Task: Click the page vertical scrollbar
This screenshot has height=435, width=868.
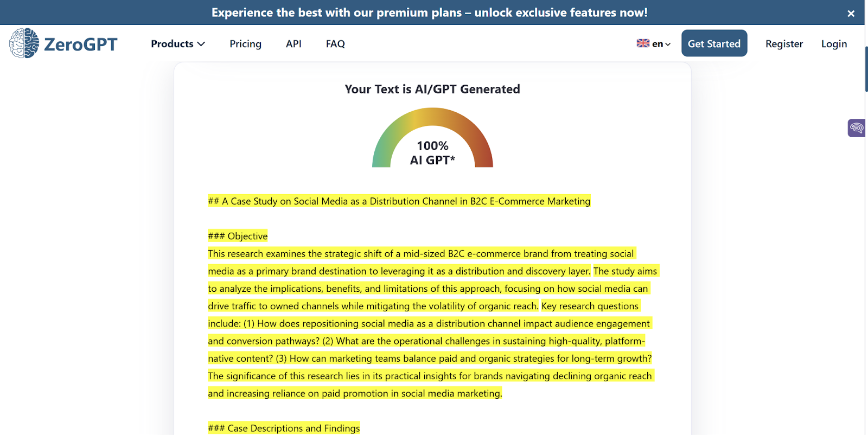Action: click(866, 69)
